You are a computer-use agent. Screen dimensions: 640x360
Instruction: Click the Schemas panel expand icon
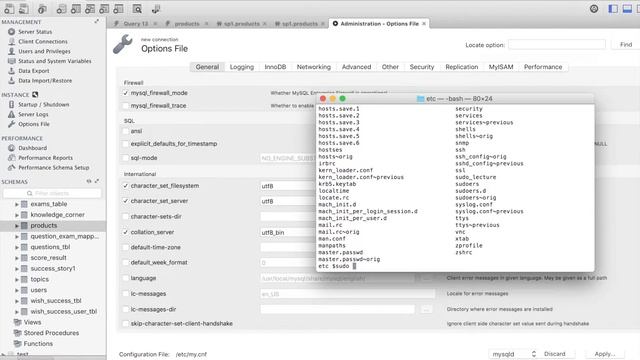coord(97,181)
